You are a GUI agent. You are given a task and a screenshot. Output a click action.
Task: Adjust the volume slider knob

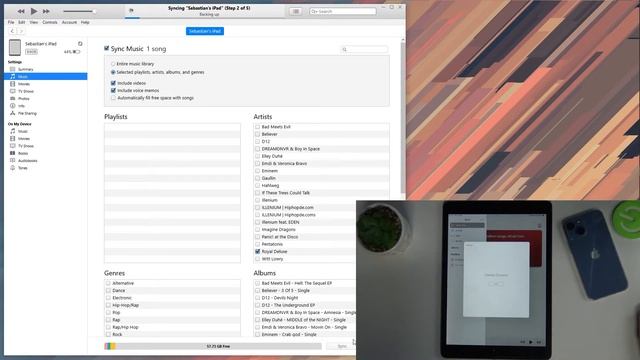94,11
